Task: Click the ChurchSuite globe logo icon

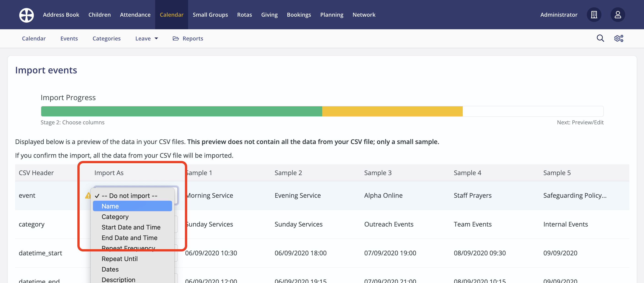Action: [x=27, y=15]
